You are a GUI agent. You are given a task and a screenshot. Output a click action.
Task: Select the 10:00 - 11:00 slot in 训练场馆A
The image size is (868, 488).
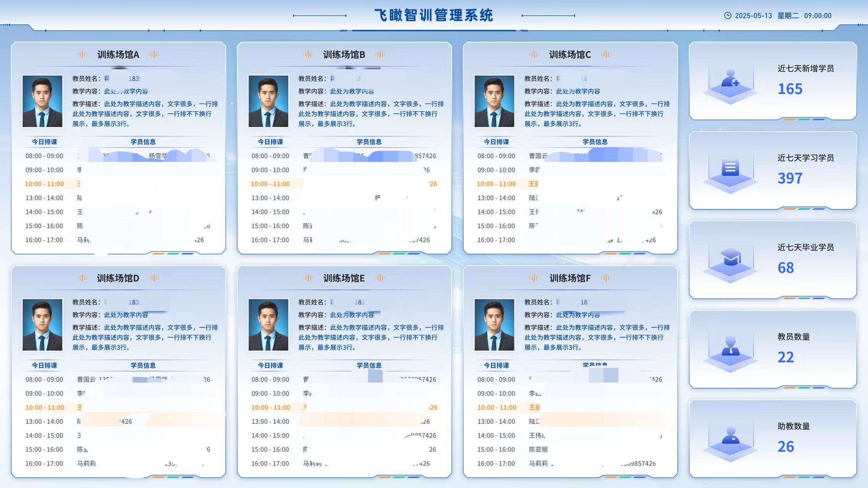(x=44, y=184)
